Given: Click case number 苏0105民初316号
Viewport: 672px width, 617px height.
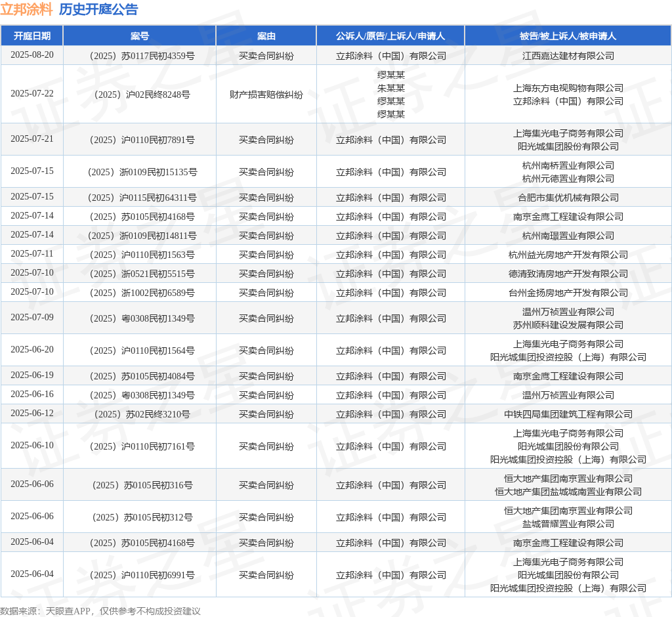Looking at the screenshot, I should (x=142, y=485).
